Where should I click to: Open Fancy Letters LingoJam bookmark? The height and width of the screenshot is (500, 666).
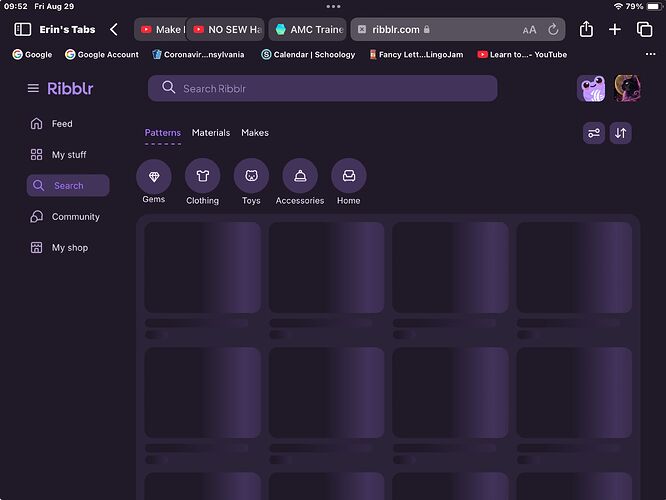pyautogui.click(x=416, y=54)
